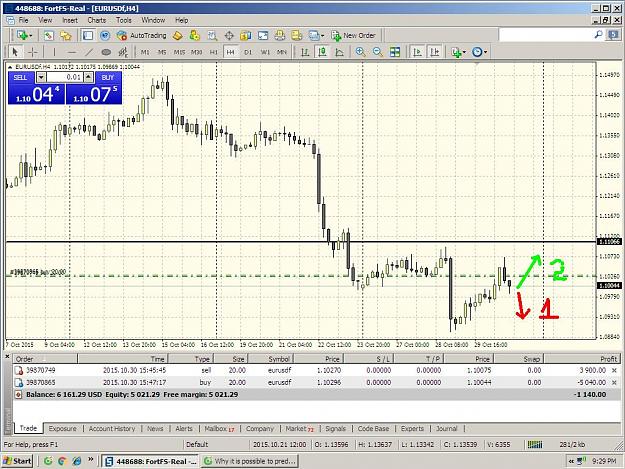Click the 9:29 PM system clock
This screenshot has width=625, height=469.
tap(603, 461)
